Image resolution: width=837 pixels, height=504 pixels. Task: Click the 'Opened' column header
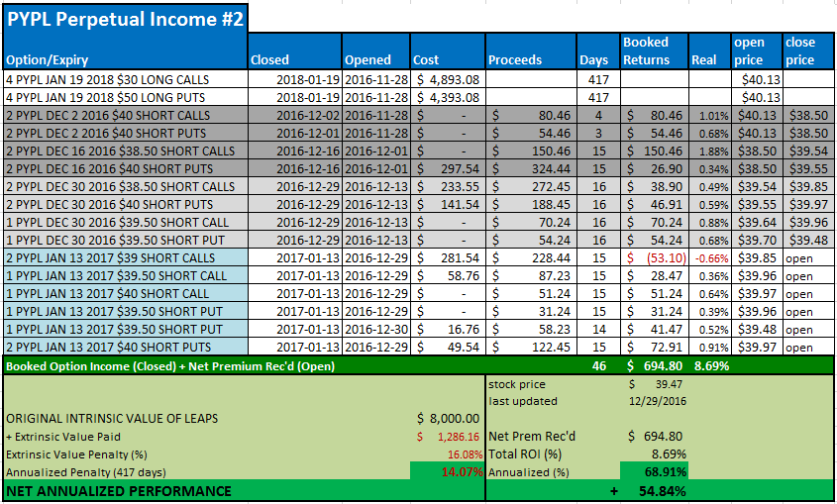(x=375, y=51)
